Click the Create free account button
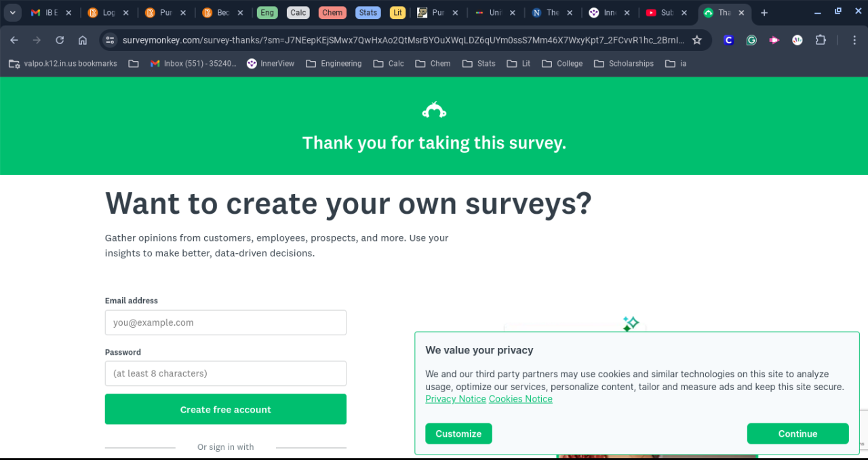Viewport: 868px width, 460px height. coord(225,409)
